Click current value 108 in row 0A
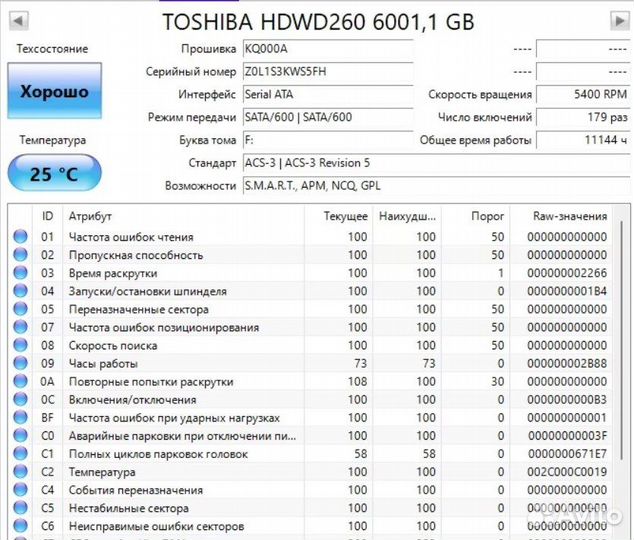 pyautogui.click(x=357, y=382)
